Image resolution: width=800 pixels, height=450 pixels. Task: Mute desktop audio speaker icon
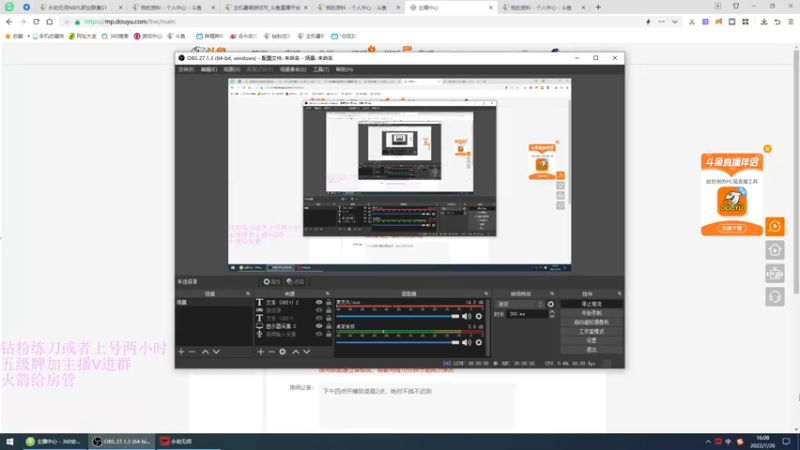(466, 342)
